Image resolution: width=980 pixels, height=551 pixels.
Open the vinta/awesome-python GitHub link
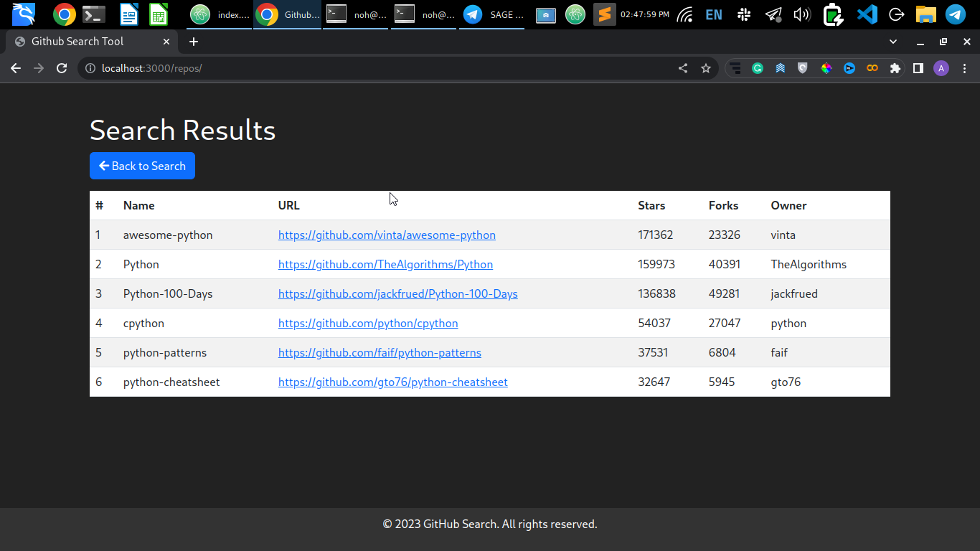[387, 235]
